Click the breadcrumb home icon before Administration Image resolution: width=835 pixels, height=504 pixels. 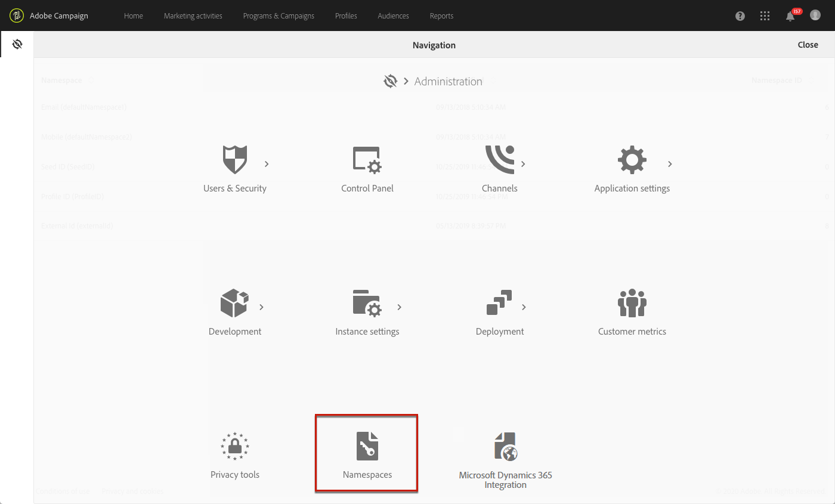[x=391, y=81]
